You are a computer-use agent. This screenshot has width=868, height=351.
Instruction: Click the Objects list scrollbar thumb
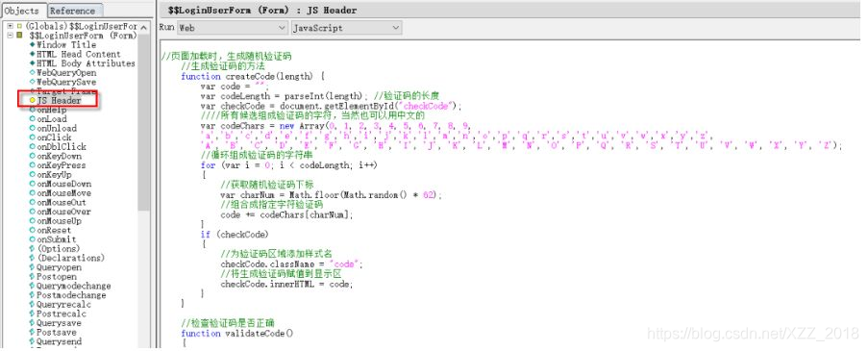click(144, 122)
